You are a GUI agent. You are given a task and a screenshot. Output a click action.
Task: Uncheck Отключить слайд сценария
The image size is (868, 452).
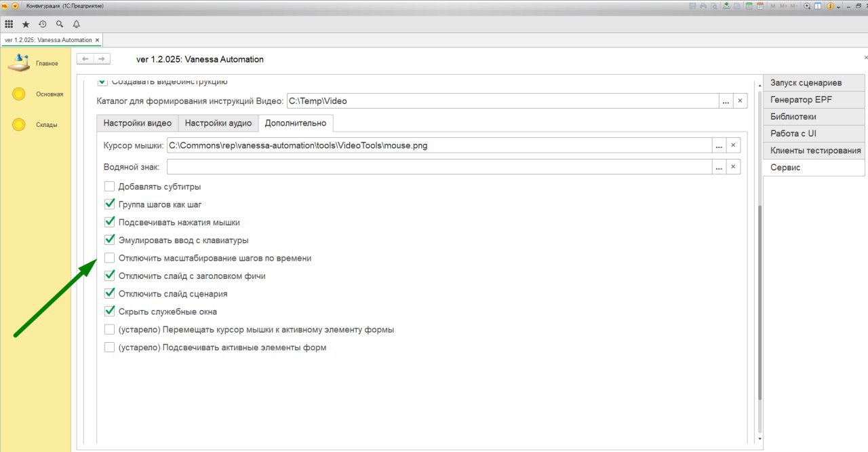[109, 294]
